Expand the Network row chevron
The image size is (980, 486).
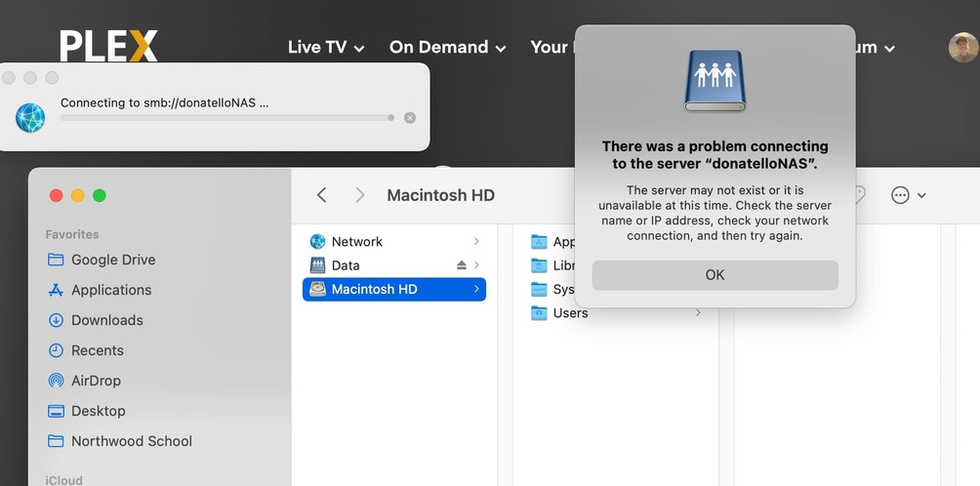[x=477, y=241]
